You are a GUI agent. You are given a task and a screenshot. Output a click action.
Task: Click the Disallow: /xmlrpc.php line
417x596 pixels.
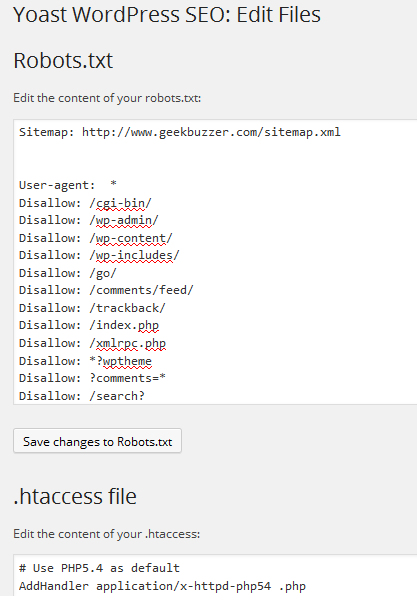(92, 344)
